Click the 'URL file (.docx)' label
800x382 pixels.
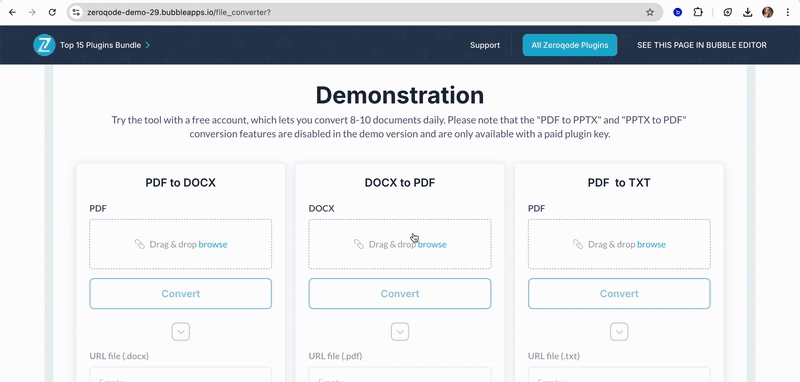point(119,356)
